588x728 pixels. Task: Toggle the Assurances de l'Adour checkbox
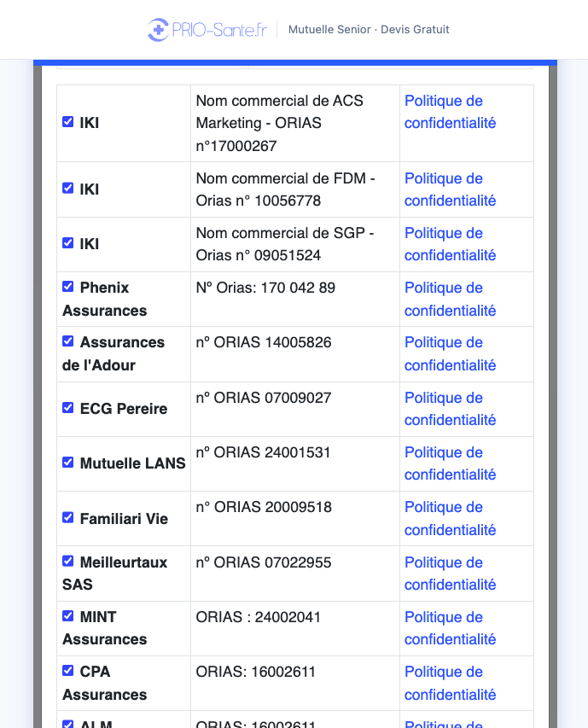[67, 341]
